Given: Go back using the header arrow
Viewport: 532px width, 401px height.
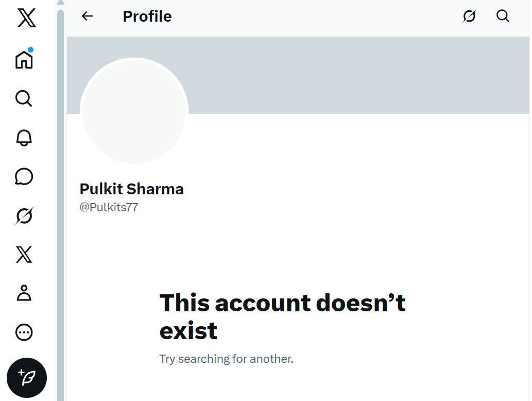Looking at the screenshot, I should [88, 16].
